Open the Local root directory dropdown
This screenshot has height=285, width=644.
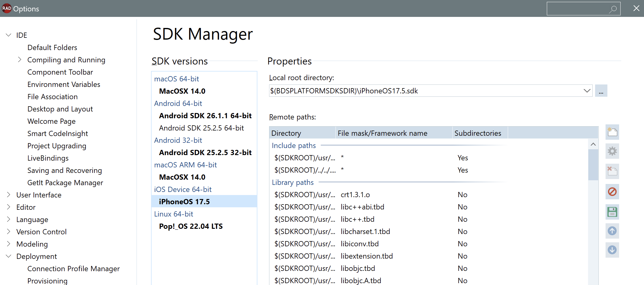click(587, 91)
